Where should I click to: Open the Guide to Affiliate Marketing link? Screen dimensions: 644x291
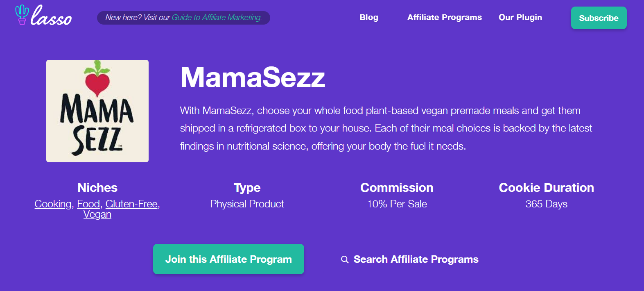(217, 18)
